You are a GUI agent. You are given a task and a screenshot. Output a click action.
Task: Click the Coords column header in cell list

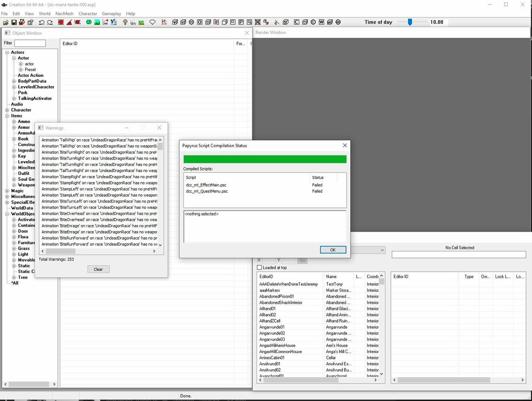[x=372, y=277]
